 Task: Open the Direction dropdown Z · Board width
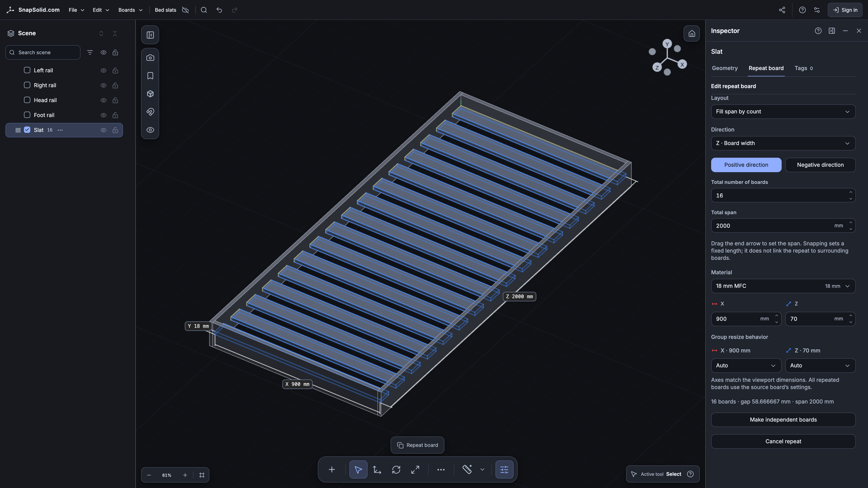[783, 143]
